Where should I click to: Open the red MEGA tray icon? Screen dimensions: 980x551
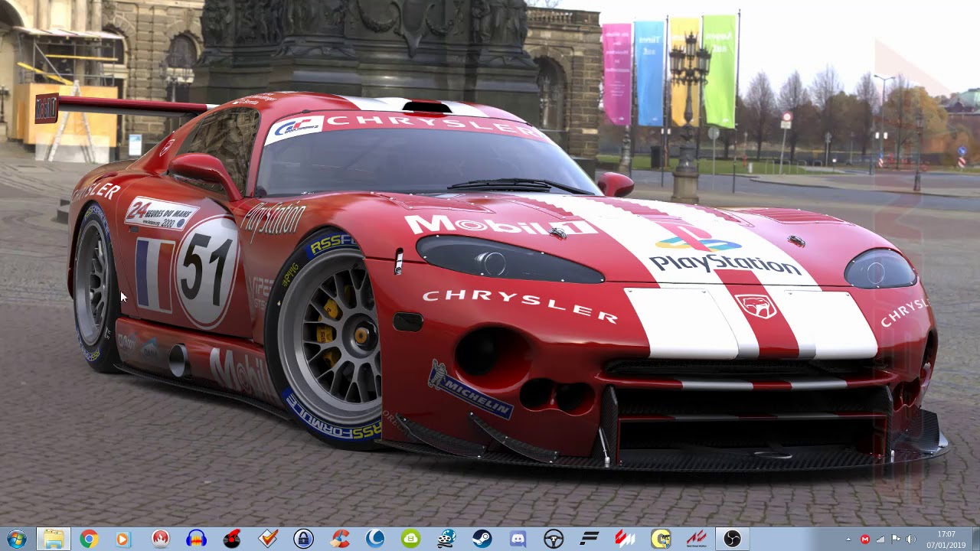tap(865, 540)
